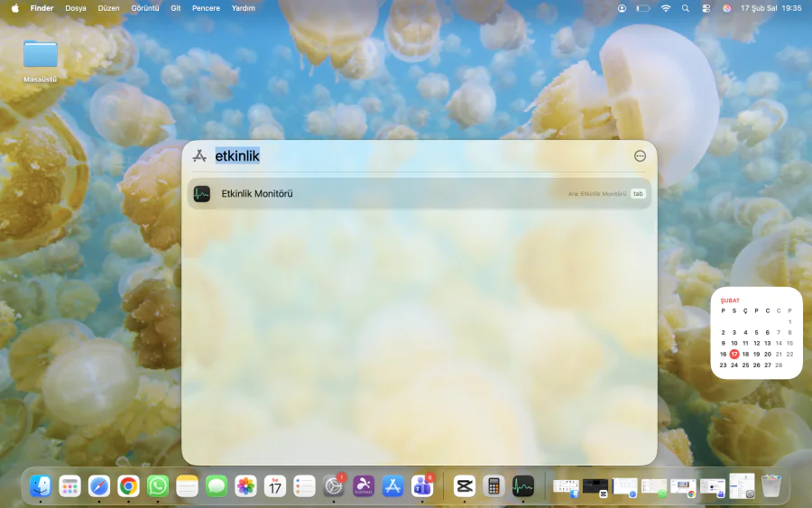Open the Apple menu
The height and width of the screenshot is (508, 812).
coord(15,8)
